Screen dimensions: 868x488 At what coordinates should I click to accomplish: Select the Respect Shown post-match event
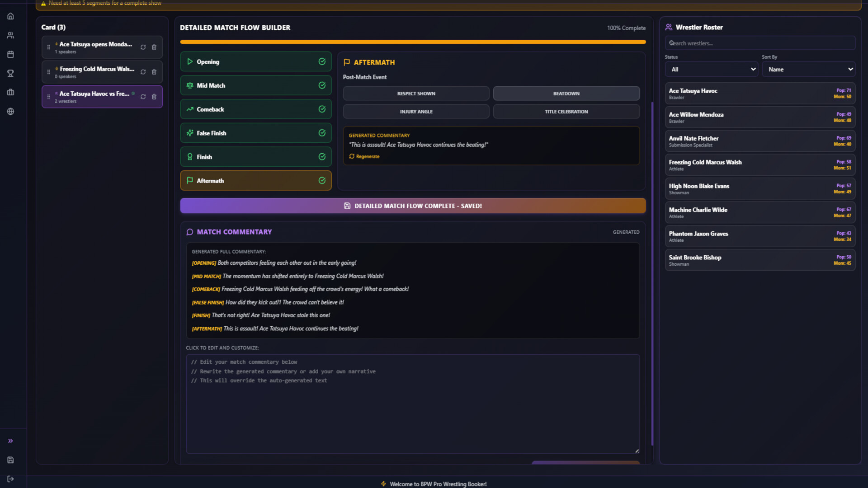[x=415, y=93]
